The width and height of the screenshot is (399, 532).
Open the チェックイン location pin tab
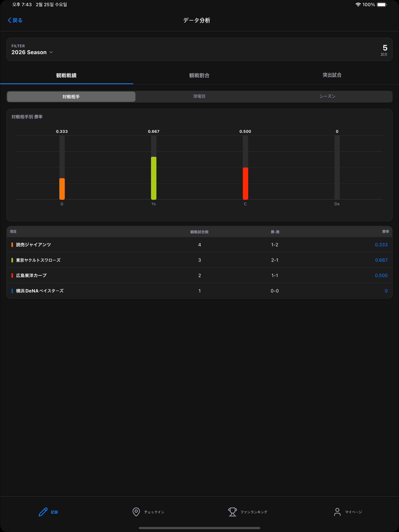(148, 512)
